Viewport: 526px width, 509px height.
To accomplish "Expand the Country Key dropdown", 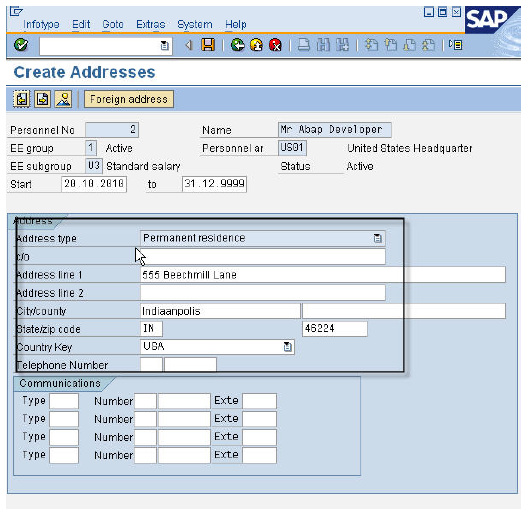I will 287,347.
